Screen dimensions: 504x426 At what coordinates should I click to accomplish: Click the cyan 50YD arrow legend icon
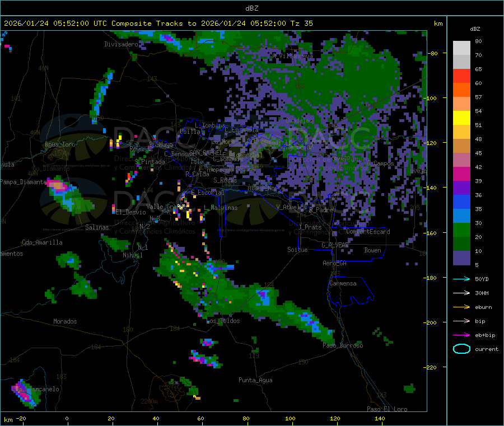pyautogui.click(x=461, y=279)
